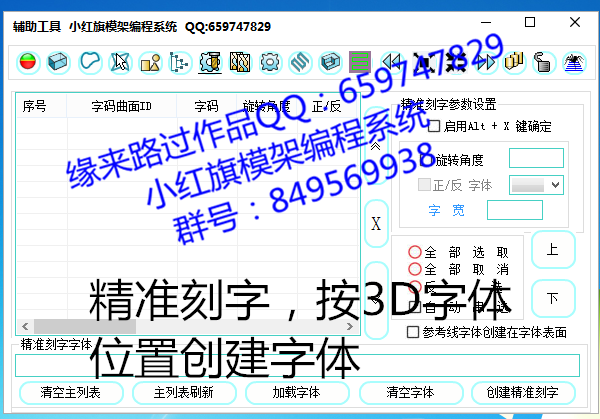Click the 精准刻字字体 text input box
Viewport: 600px width, 419px height.
click(x=297, y=365)
